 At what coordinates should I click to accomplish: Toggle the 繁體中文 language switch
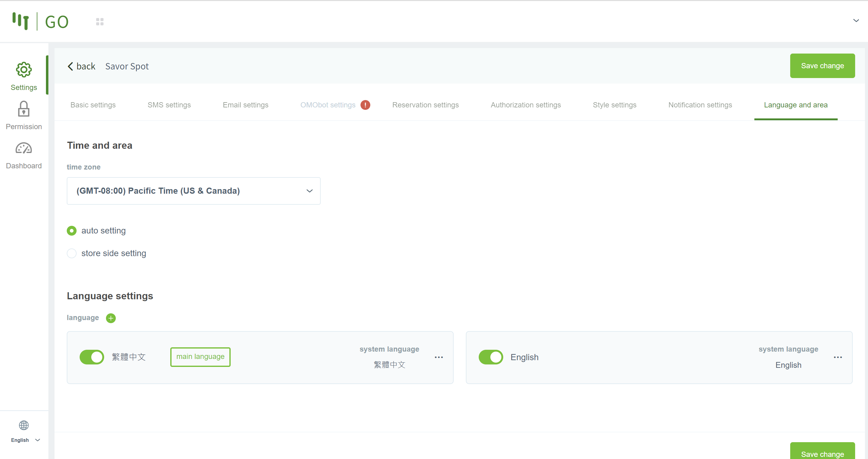[92, 357]
